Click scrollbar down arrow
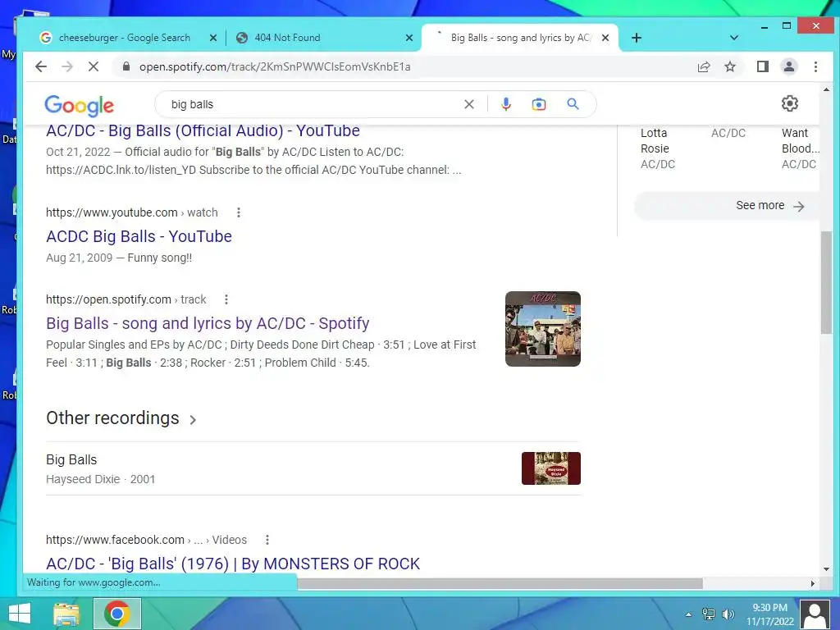This screenshot has height=630, width=840. coord(825,569)
